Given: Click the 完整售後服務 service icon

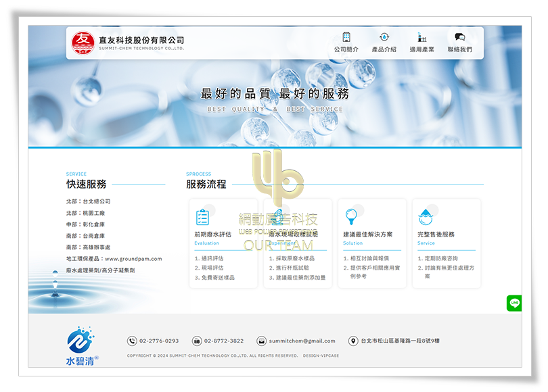Looking at the screenshot, I should (x=425, y=217).
